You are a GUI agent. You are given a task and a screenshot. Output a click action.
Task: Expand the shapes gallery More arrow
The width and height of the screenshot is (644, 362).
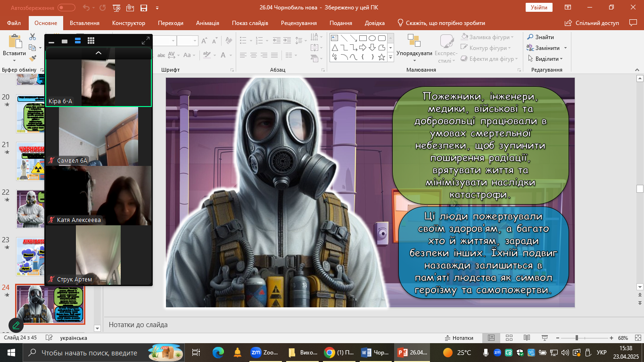point(390,58)
